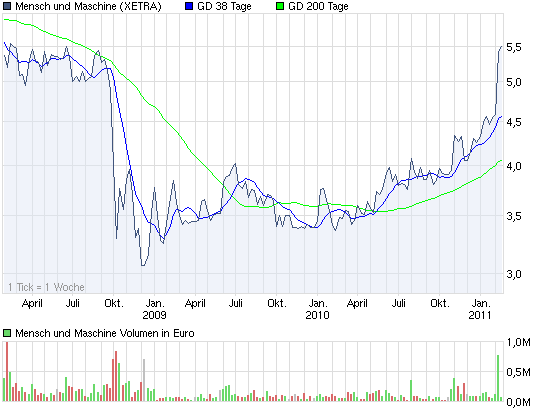
Task: Click the 'Jan.' label above 2010
Action: [x=318, y=303]
